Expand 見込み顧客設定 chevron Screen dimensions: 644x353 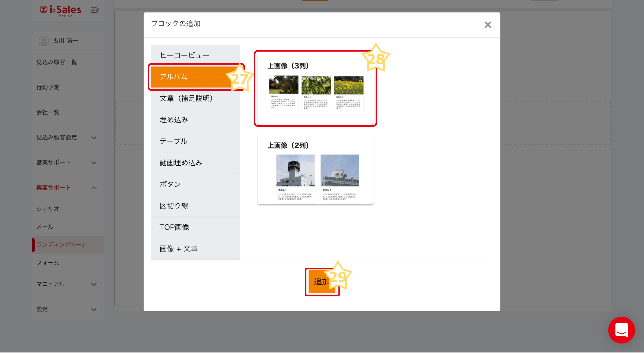click(x=94, y=138)
